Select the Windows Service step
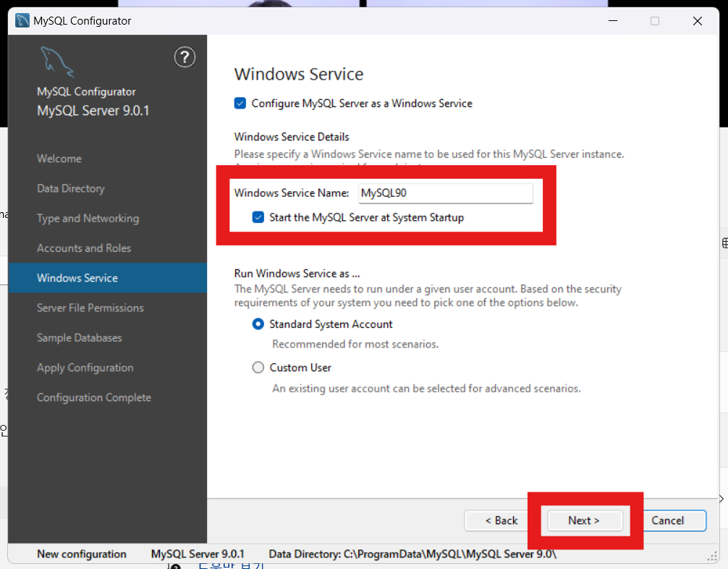The width and height of the screenshot is (728, 569). (107, 278)
